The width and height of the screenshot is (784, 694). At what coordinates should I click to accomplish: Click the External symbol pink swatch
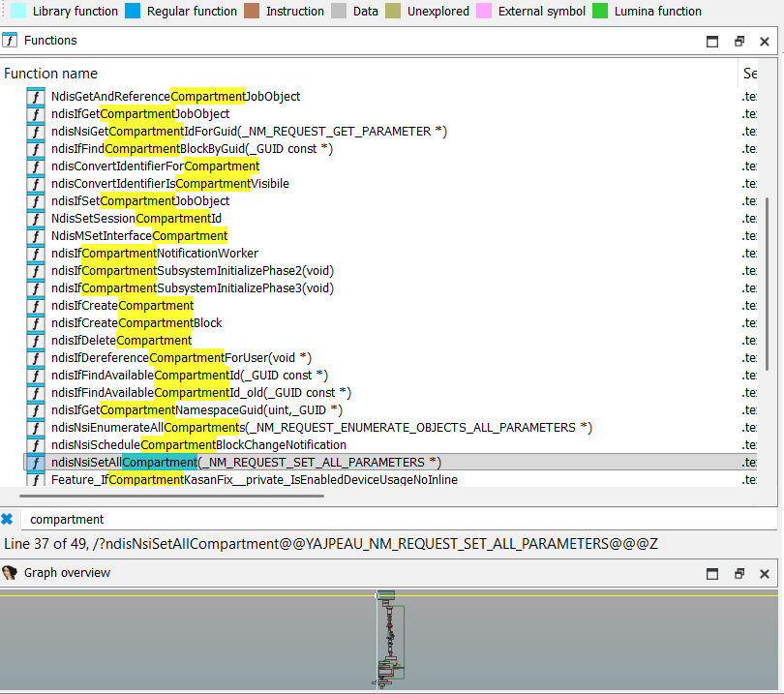483,12
